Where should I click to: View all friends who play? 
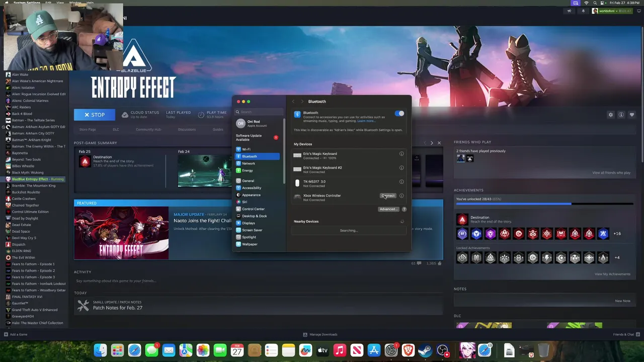(x=611, y=172)
